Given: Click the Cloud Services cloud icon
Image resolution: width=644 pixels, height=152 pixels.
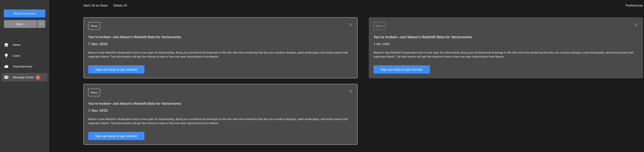Looking at the screenshot, I should (7, 67).
